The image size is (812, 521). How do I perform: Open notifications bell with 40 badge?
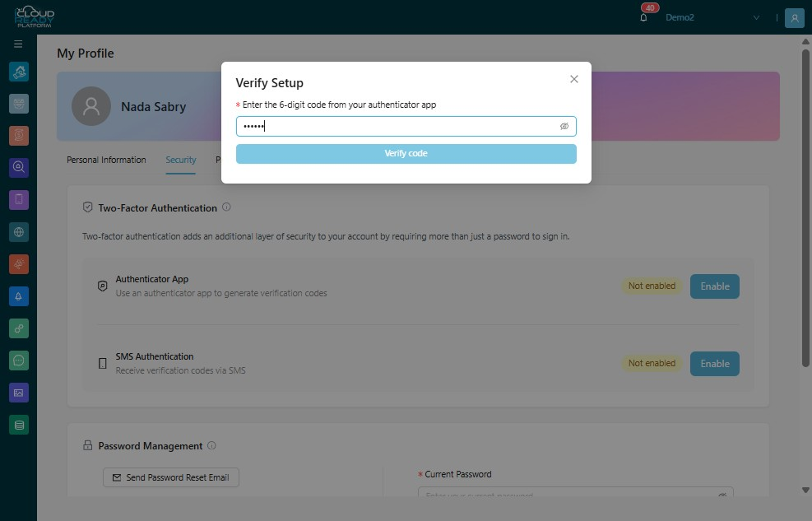(643, 17)
